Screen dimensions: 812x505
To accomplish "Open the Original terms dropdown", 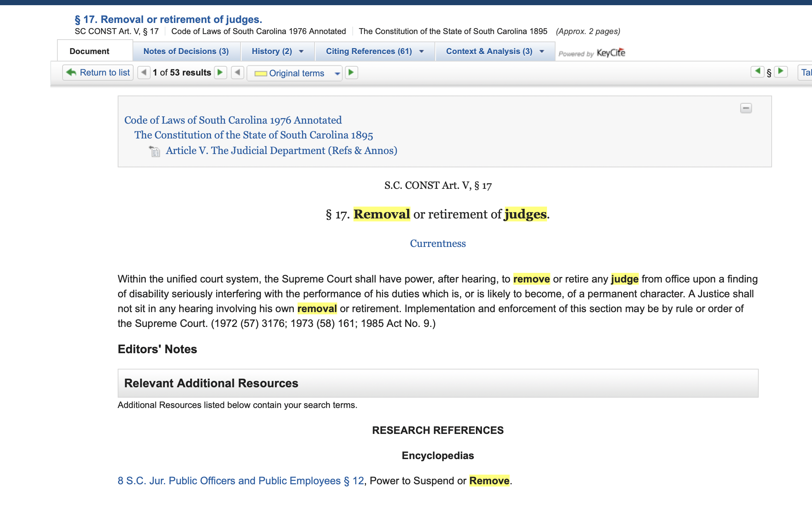I will click(x=337, y=73).
